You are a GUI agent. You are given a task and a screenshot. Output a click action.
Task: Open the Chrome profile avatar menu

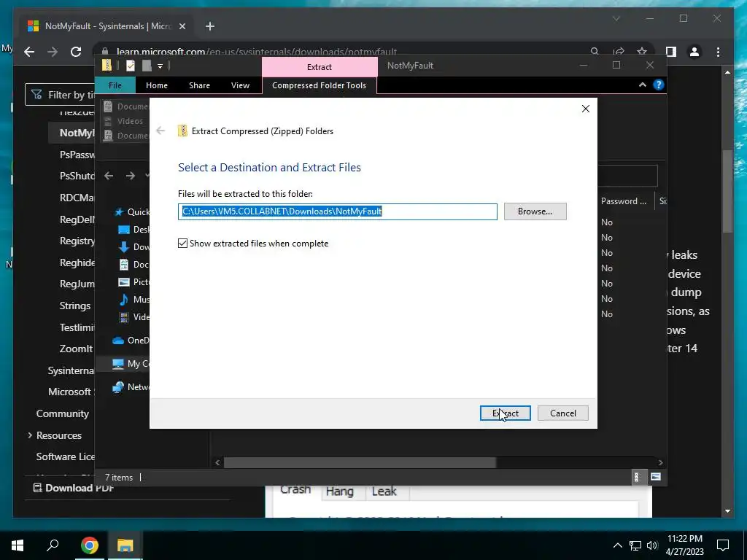[694, 52]
